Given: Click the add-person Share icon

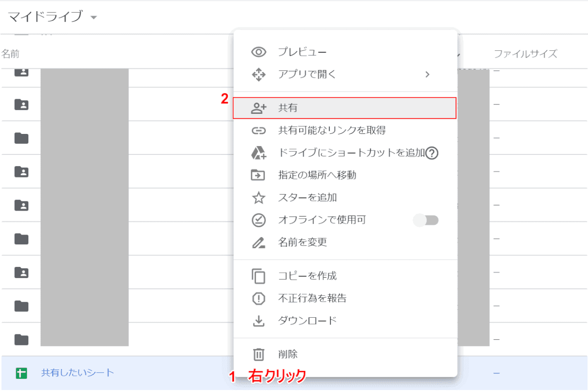Looking at the screenshot, I should click(258, 108).
